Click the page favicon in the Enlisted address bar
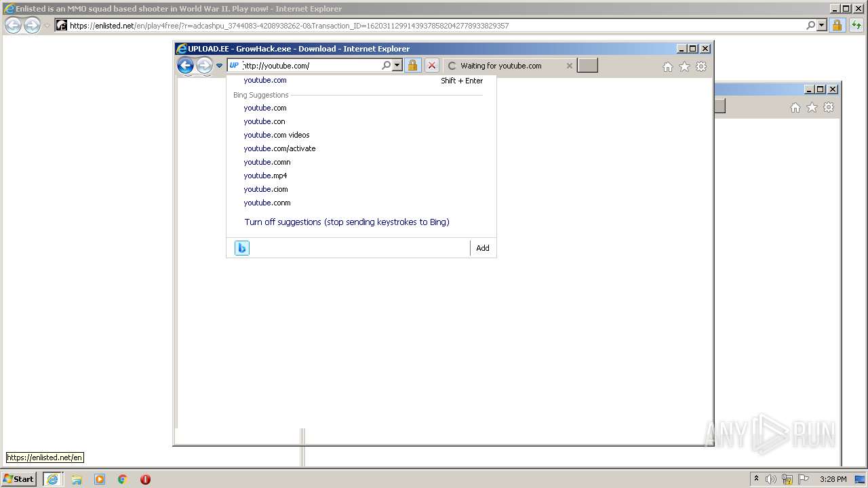This screenshot has width=868, height=488. tap(61, 26)
